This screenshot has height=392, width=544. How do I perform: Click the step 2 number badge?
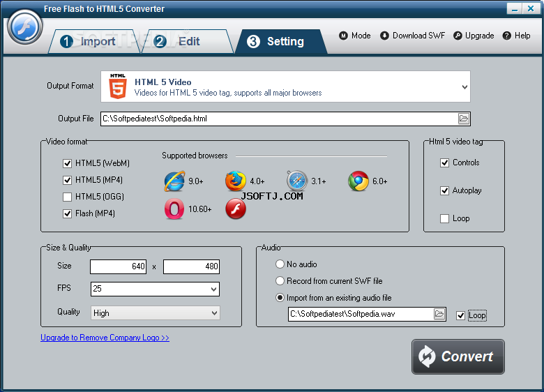160,42
